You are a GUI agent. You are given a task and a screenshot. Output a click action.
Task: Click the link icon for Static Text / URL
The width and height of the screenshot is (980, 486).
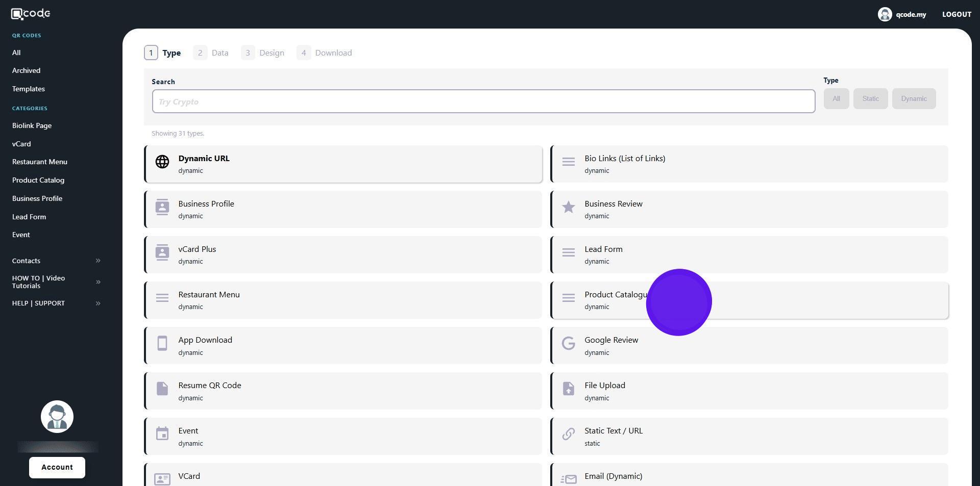pos(568,434)
